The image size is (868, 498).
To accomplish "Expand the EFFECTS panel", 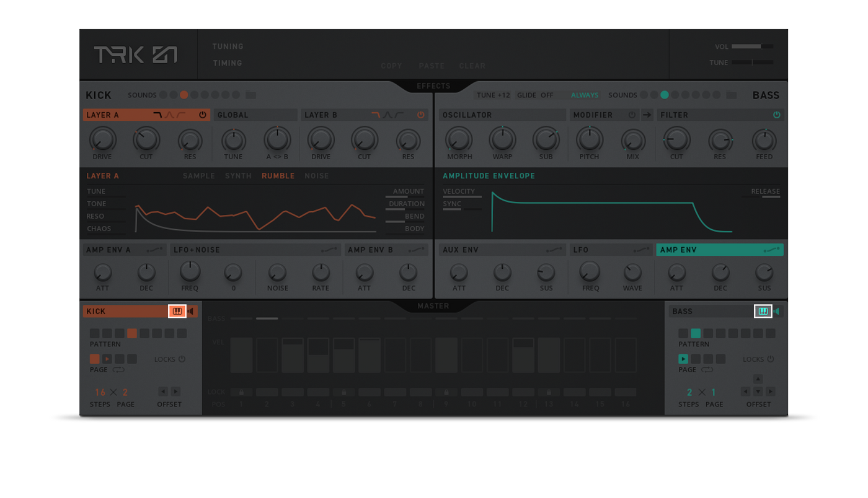I will coord(433,86).
